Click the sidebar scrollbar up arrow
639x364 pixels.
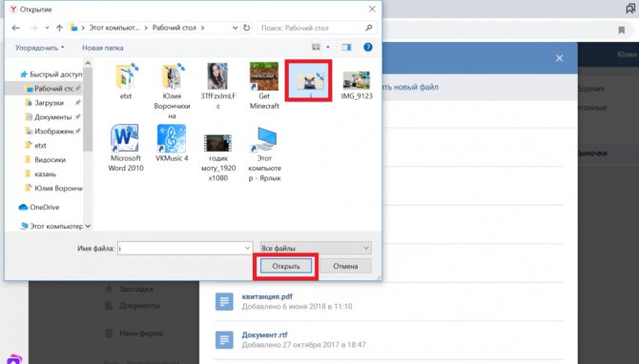click(x=88, y=63)
